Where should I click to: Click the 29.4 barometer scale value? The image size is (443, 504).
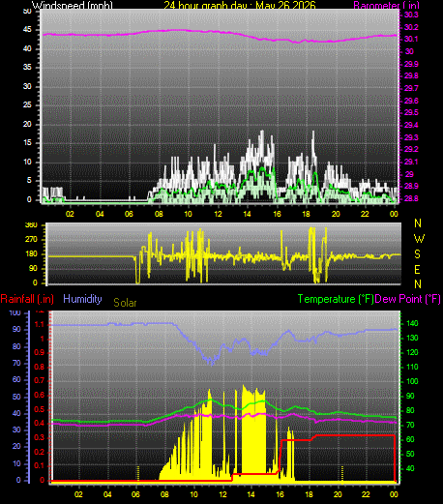(411, 125)
